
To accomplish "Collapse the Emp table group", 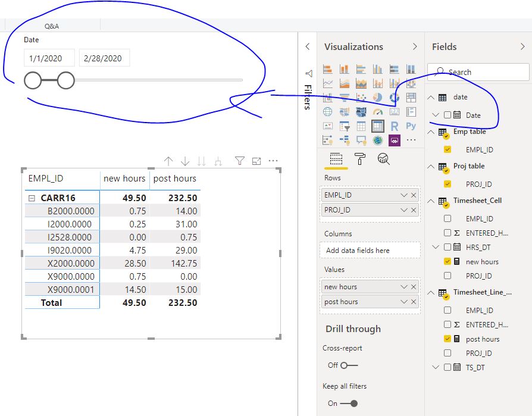I will pos(431,132).
